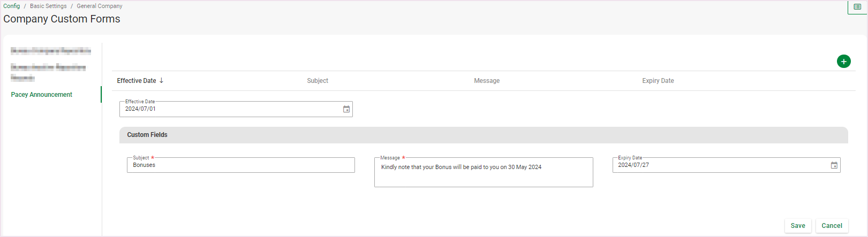
Task: Click in the Message text area
Action: coord(483,173)
